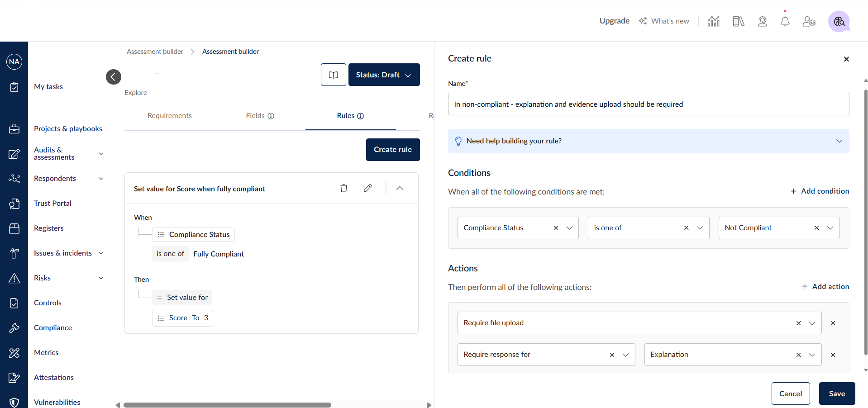
Task: Open the notifications bell
Action: (785, 21)
